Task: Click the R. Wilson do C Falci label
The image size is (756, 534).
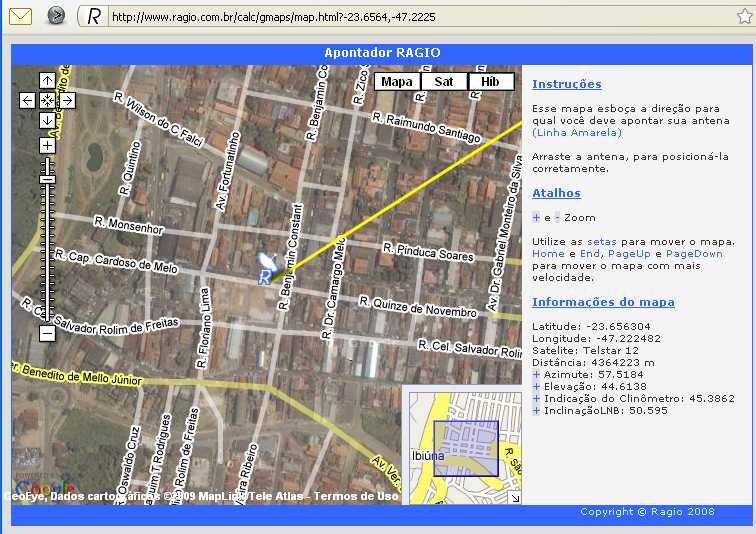Action: pyautogui.click(x=159, y=119)
